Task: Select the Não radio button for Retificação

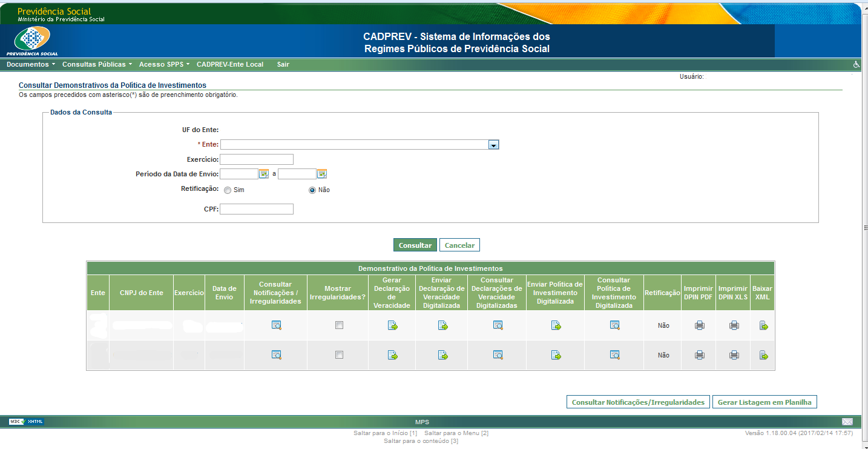Action: pyautogui.click(x=312, y=190)
